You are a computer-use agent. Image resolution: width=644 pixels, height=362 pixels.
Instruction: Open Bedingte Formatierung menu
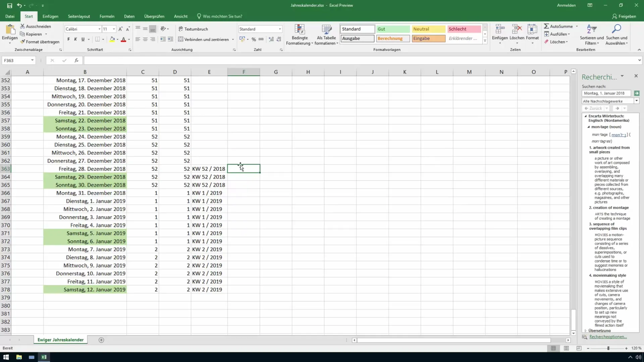(300, 35)
